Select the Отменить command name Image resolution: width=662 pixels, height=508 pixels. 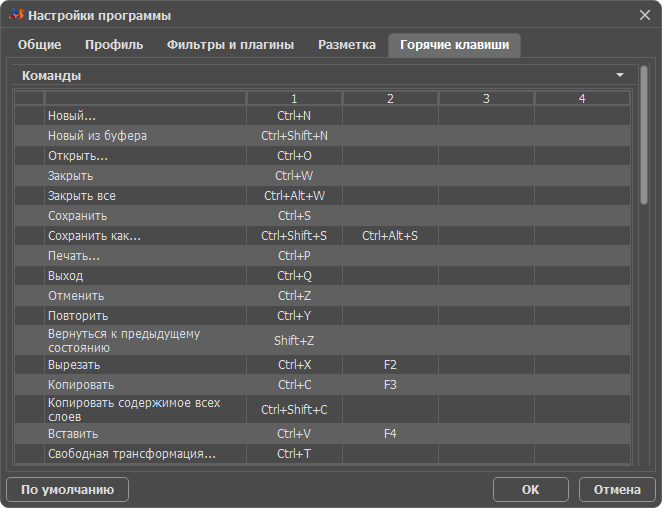point(145,296)
